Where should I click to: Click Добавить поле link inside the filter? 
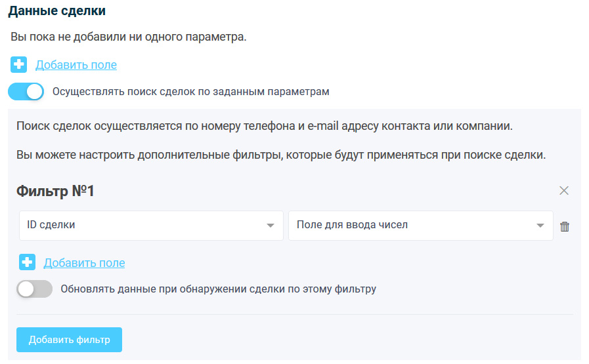[84, 263]
